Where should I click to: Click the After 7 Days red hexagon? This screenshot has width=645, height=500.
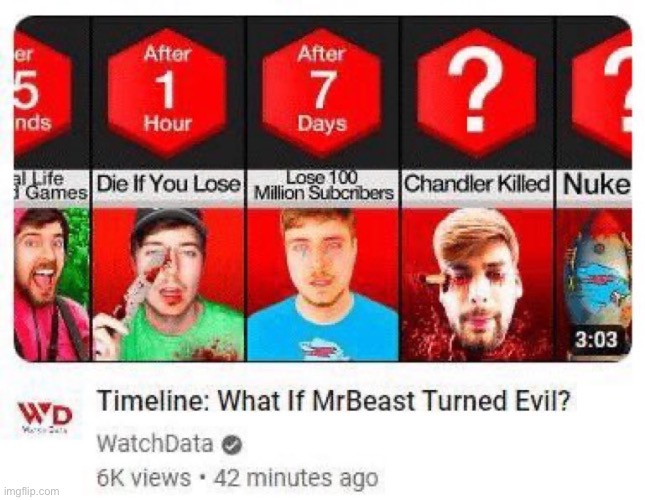[x=322, y=91]
